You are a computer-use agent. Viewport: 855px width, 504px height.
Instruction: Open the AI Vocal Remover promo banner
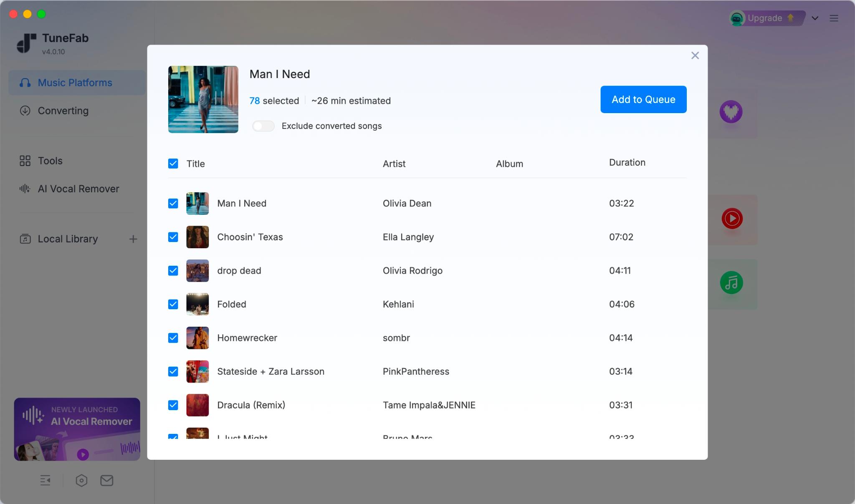tap(77, 429)
